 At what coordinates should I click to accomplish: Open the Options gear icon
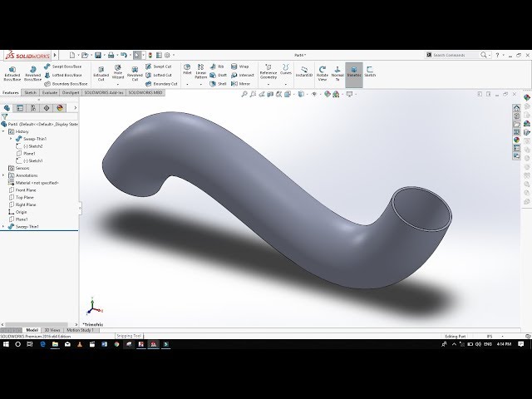point(167,55)
